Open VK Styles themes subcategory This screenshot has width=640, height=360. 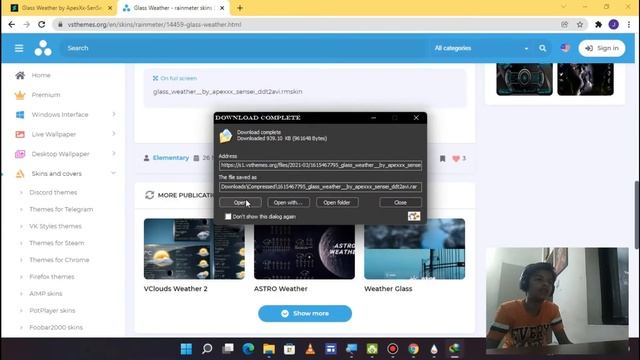(x=56, y=226)
